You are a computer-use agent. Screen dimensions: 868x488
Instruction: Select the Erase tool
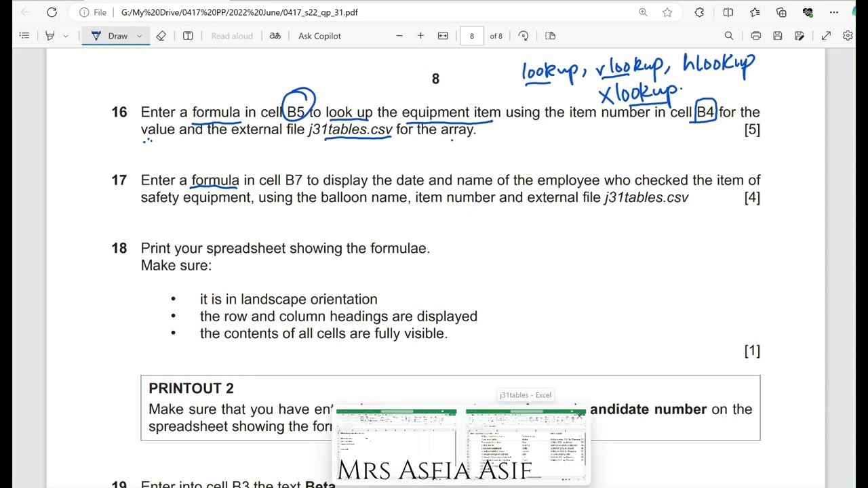(161, 36)
